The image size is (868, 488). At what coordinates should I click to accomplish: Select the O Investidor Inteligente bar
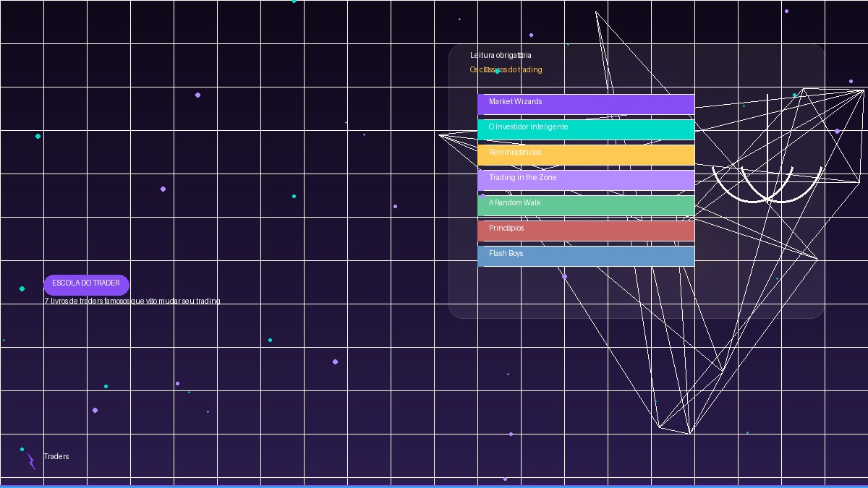click(586, 129)
